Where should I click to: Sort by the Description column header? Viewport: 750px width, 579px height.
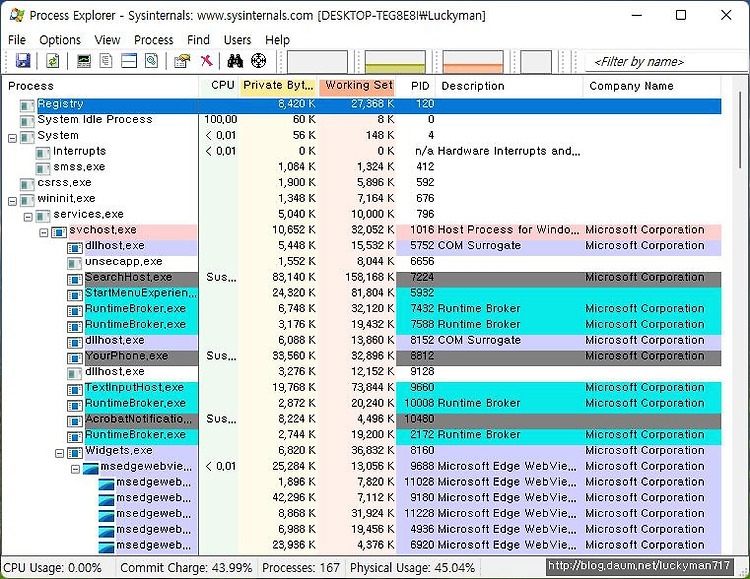(x=509, y=86)
